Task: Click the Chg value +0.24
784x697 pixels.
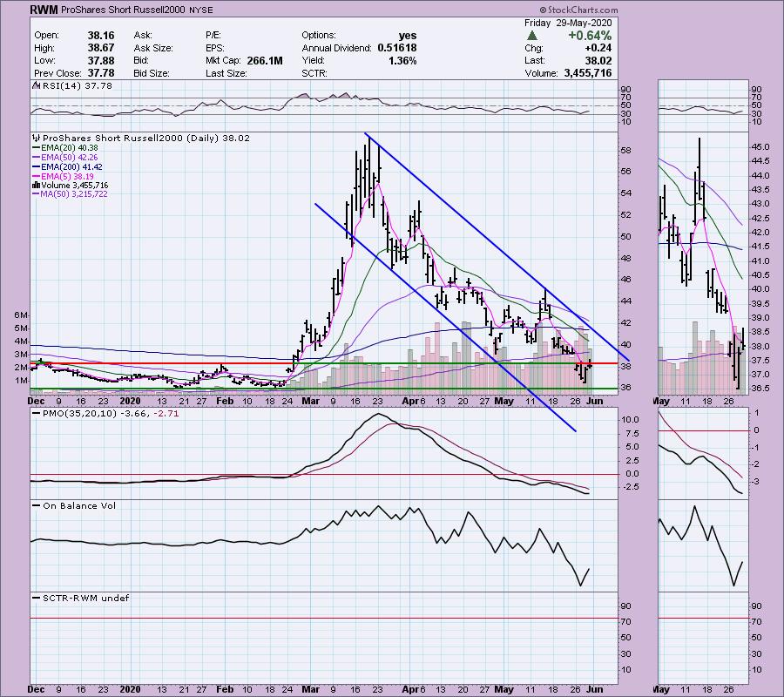Action: (598, 48)
